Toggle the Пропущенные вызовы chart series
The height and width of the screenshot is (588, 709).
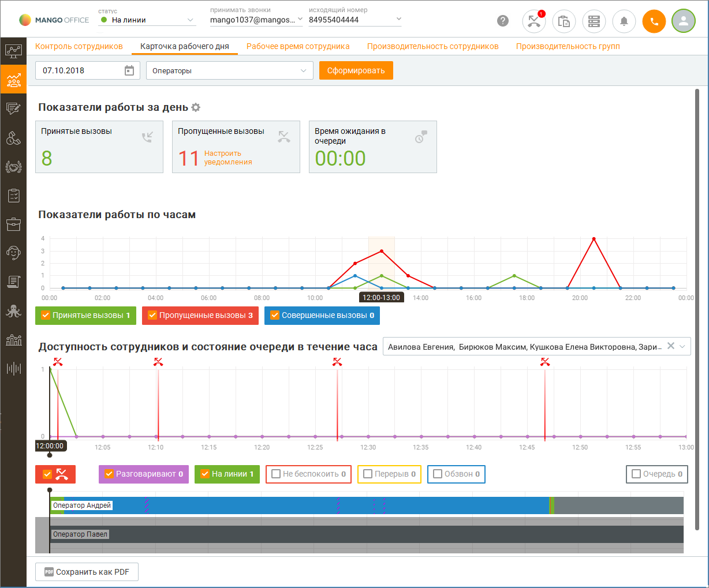200,316
